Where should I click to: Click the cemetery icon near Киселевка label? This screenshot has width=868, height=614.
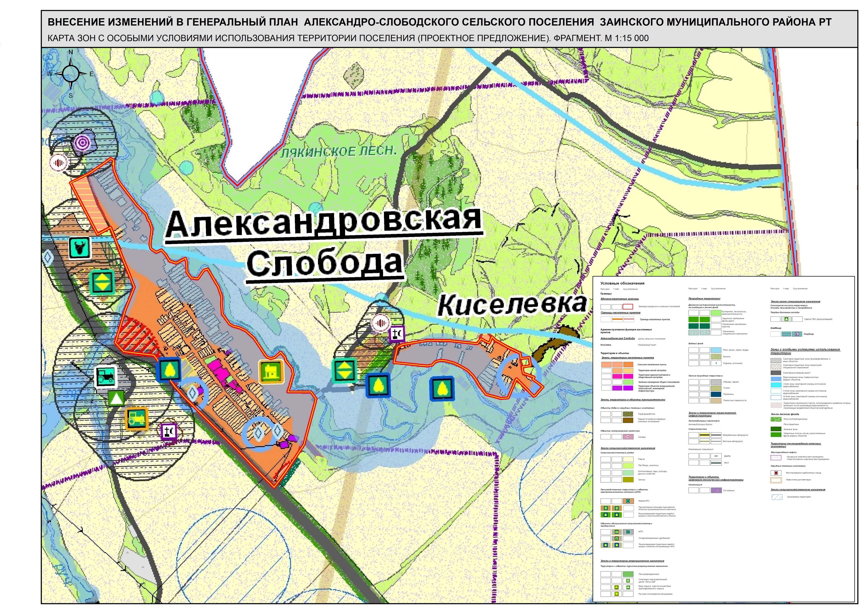point(397,334)
